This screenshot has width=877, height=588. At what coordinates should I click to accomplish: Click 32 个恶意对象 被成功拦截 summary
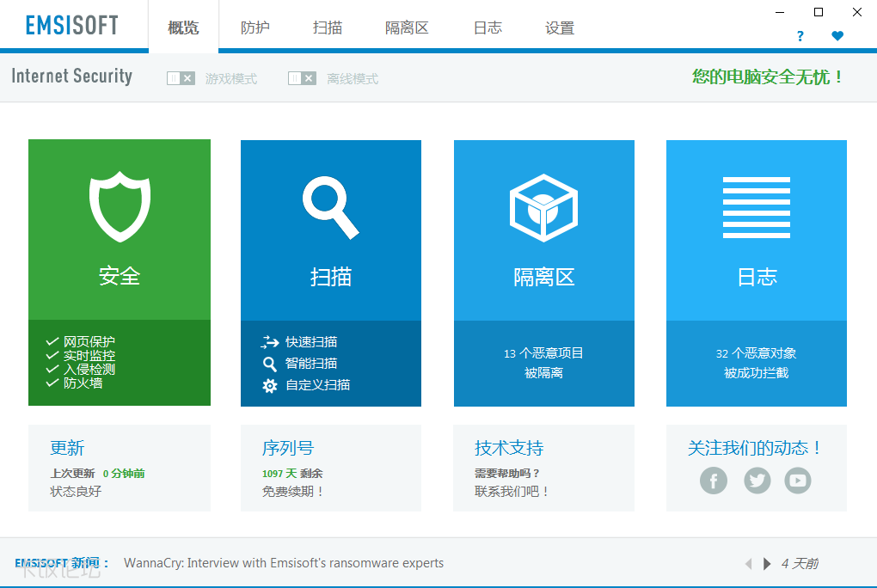click(x=756, y=363)
